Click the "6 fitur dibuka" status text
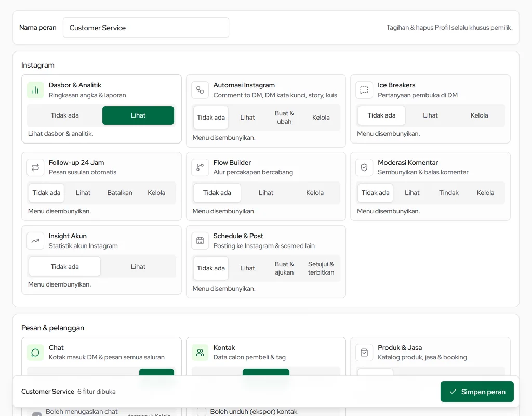 pyautogui.click(x=96, y=392)
